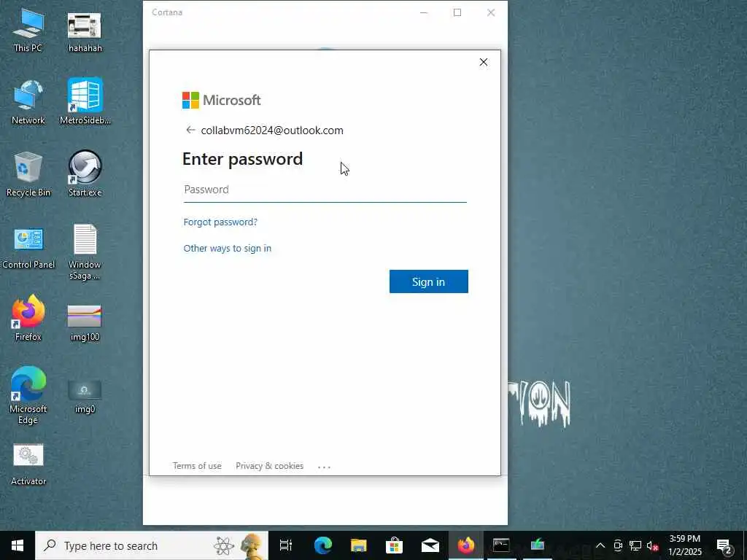This screenshot has width=747, height=560.
Task: Open the Forgot password? link
Action: [220, 222]
